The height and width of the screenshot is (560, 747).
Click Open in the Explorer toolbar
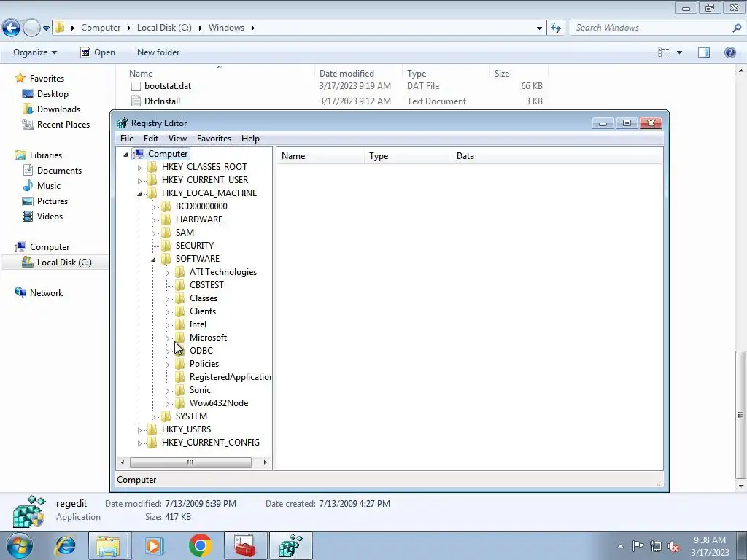pos(98,52)
